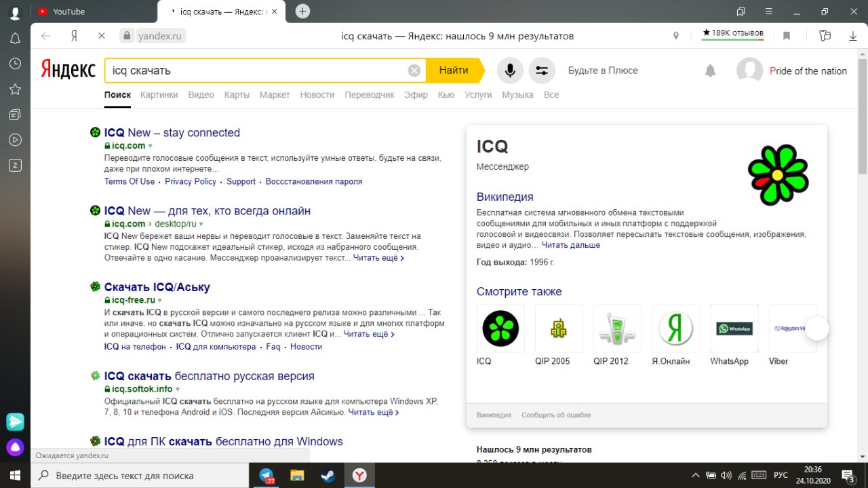The height and width of the screenshot is (488, 868).
Task: Open browser extensions icon beside bookmark
Action: click(x=825, y=36)
